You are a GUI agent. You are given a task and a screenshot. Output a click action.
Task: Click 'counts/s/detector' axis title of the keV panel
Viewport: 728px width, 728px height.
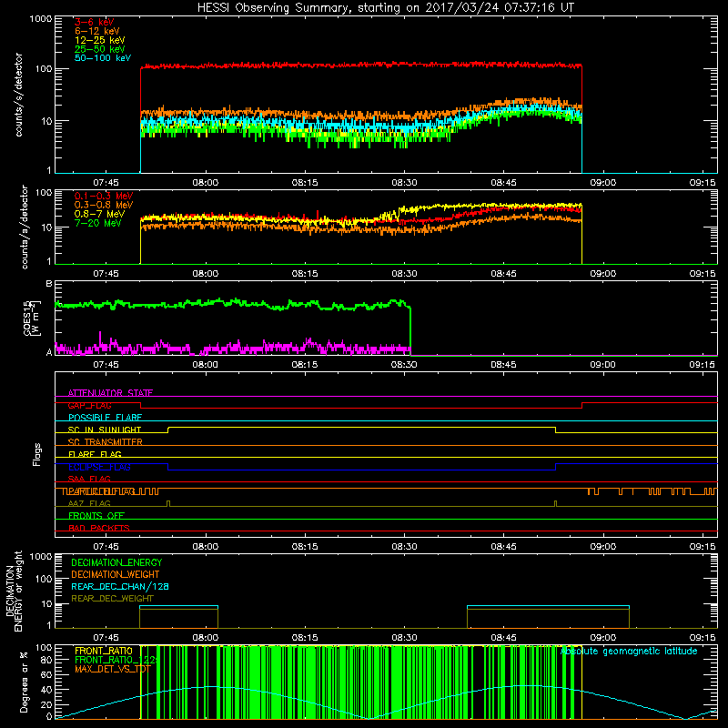(x=18, y=95)
